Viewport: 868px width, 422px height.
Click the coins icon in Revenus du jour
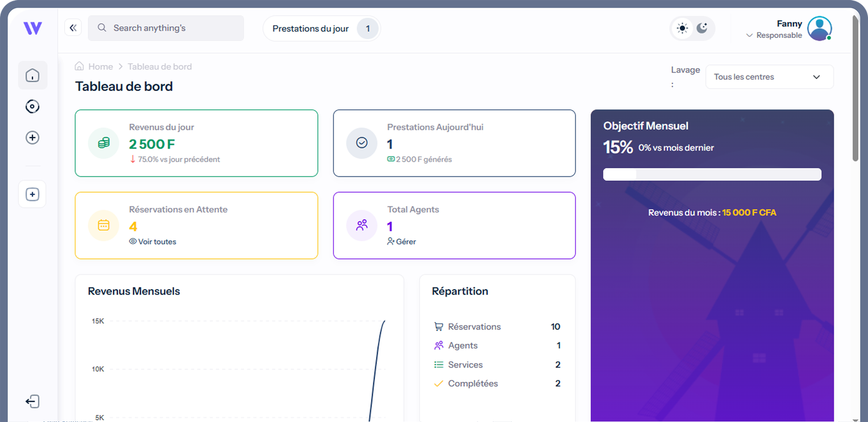104,143
